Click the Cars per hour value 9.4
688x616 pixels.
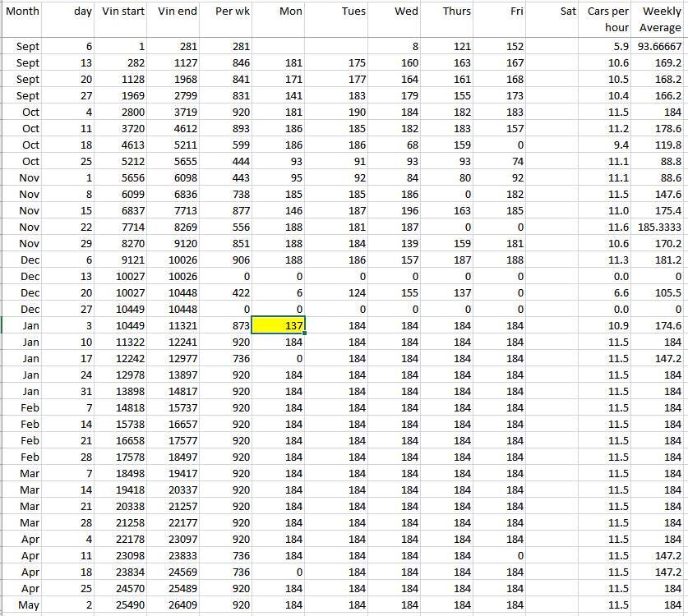tap(608, 145)
